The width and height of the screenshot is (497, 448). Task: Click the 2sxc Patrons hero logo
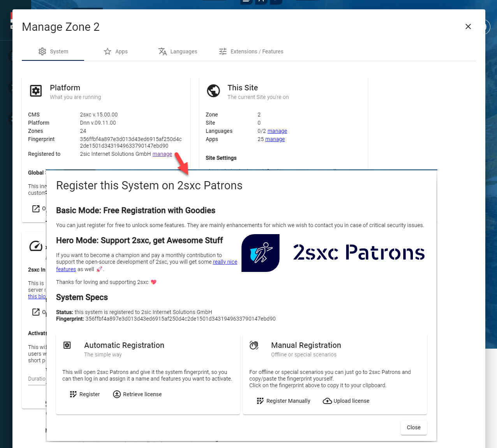click(261, 253)
